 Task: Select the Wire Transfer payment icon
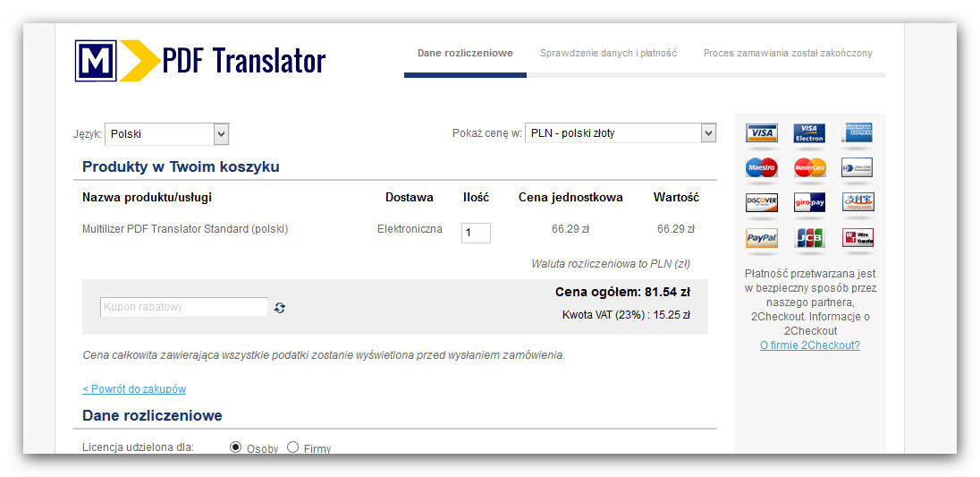pos(857,238)
